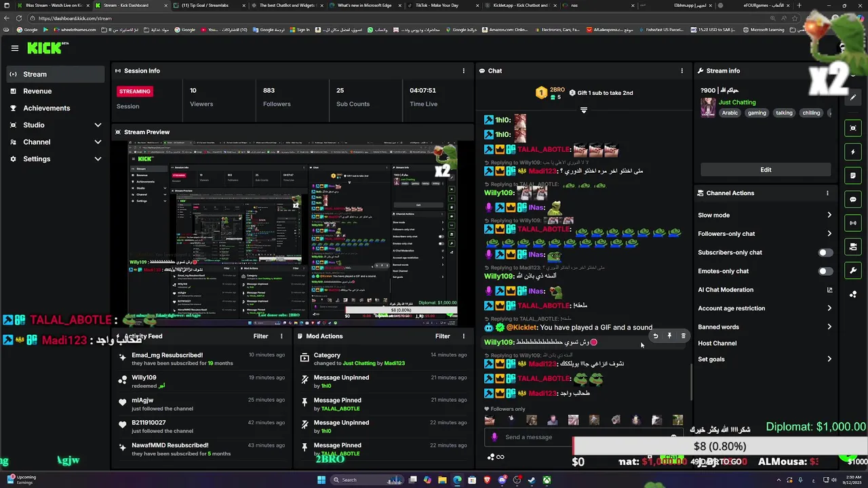The height and width of the screenshot is (488, 868).
Task: Toggle Subscribers-only chat switch
Action: click(825, 253)
